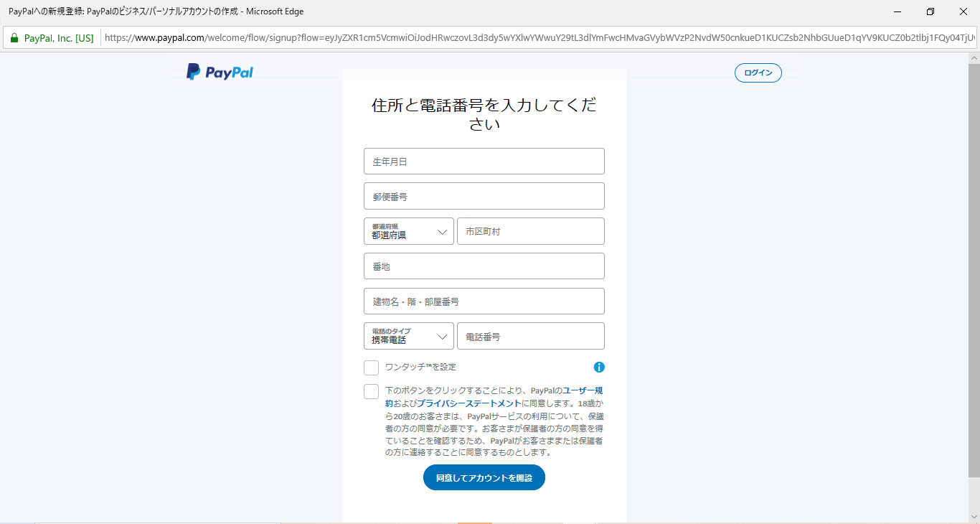Click the vertical scrollbar thumb

(974, 271)
